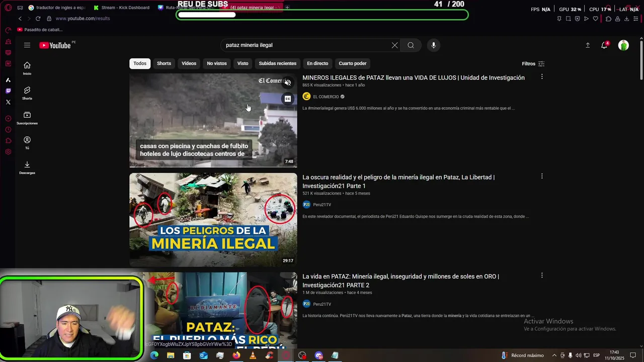Screen dimensions: 644x362
Task: Open Microsoft Edge from taskbar
Action: [x=154, y=355]
